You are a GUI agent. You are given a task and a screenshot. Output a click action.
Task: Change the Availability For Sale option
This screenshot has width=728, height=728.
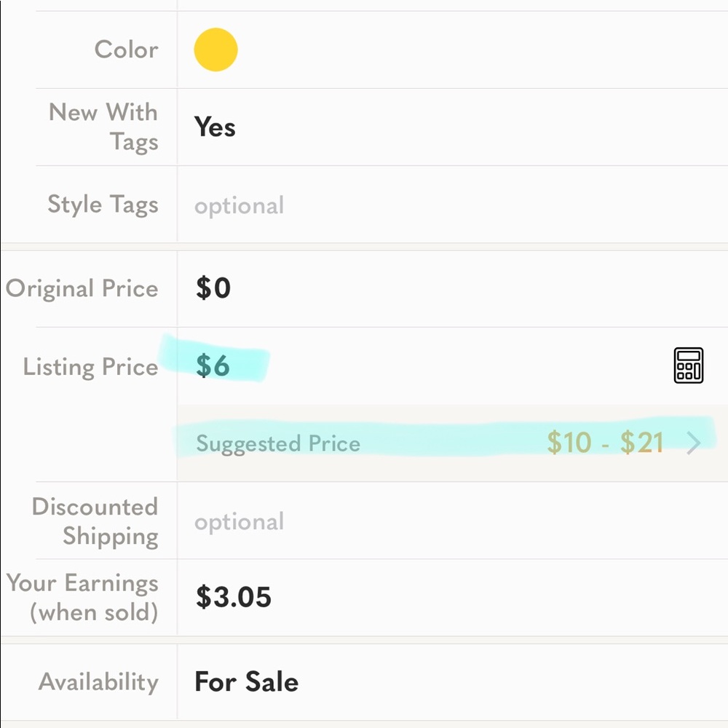tap(247, 681)
